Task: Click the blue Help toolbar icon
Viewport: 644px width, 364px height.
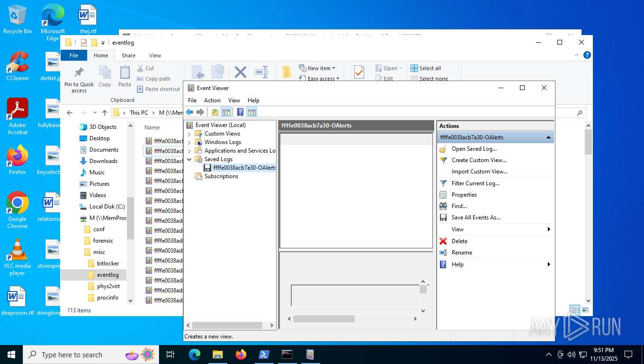Action: (241, 112)
